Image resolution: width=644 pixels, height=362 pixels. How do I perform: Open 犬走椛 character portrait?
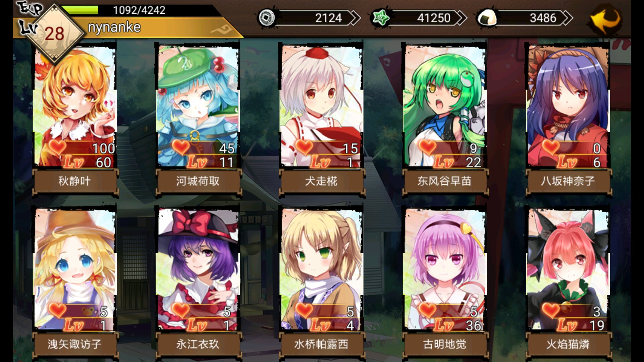tap(321, 106)
